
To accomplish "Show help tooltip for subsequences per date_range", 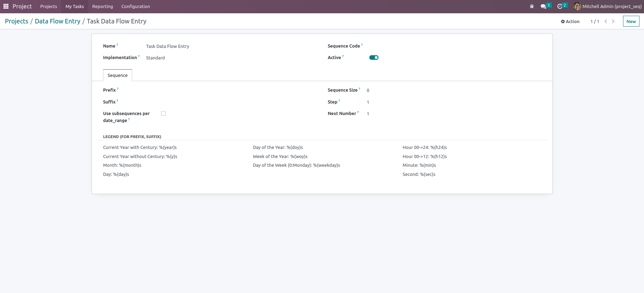I will [x=129, y=119].
